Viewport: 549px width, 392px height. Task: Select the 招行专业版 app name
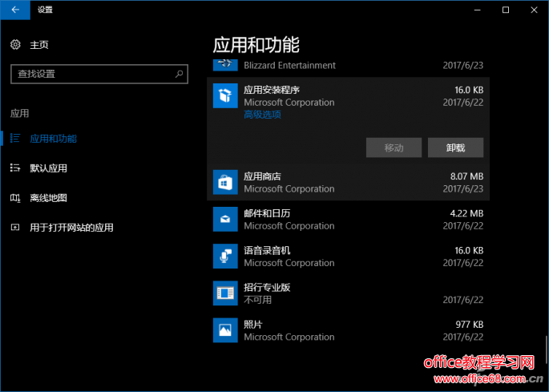pos(267,287)
